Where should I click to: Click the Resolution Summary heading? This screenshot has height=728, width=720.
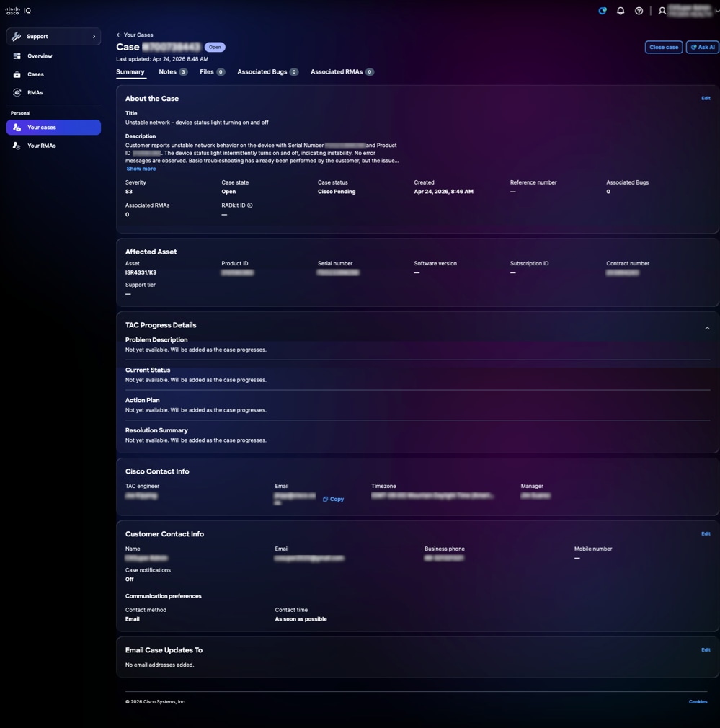156,430
